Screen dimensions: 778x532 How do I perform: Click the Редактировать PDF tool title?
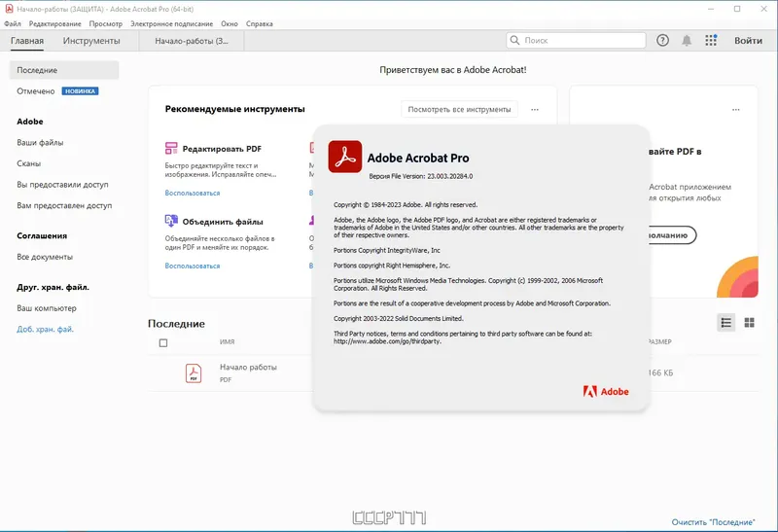(x=222, y=149)
